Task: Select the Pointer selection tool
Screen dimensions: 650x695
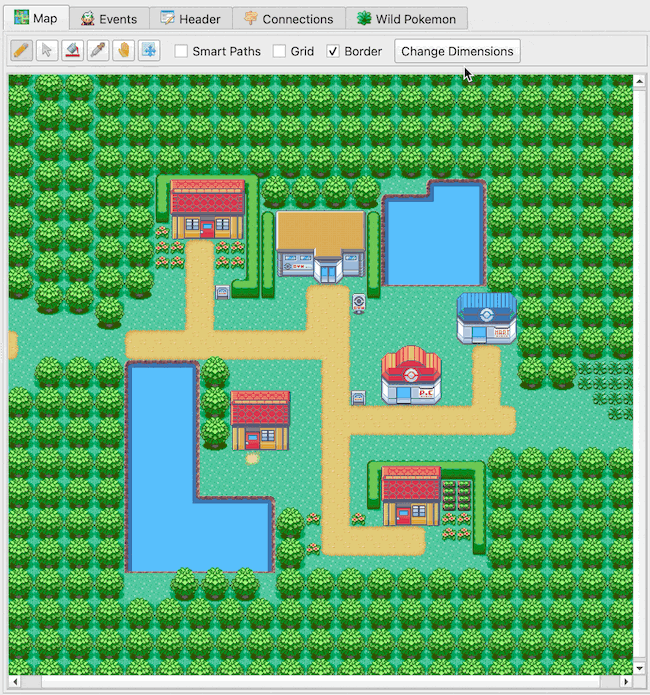Action: coord(47,51)
